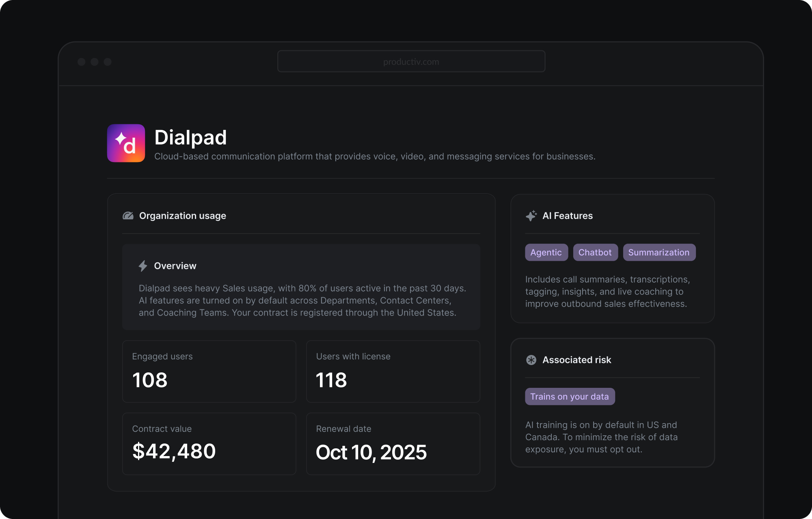Click the middle window control dot
This screenshot has height=519, width=812.
[x=95, y=62]
